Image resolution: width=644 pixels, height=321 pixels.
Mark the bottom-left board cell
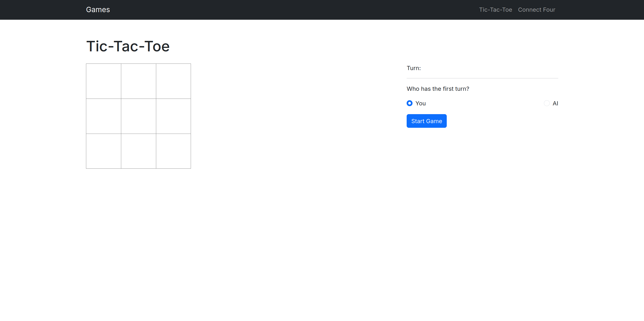[103, 151]
